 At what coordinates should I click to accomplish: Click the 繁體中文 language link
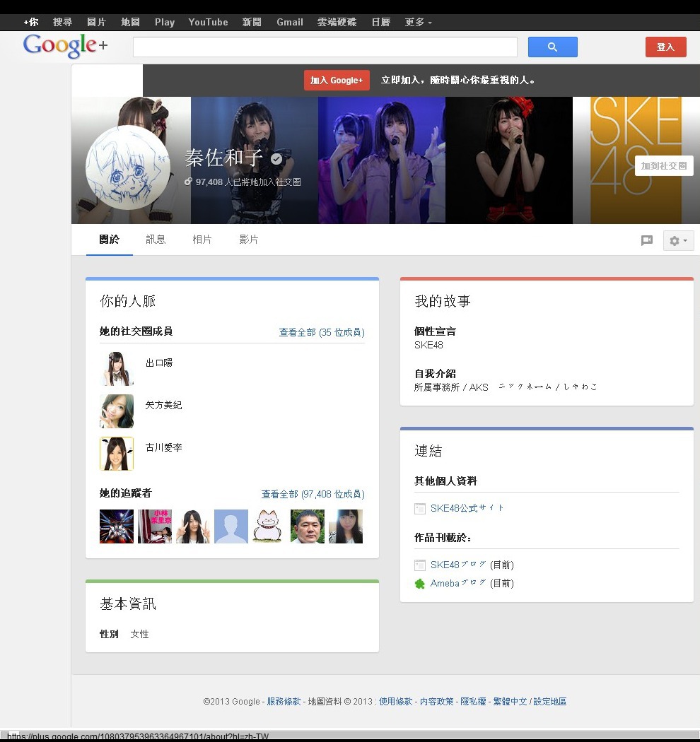pyautogui.click(x=510, y=701)
